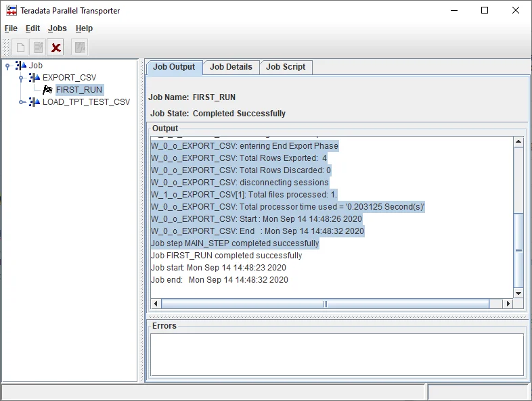This screenshot has height=401, width=532.
Task: Click the grayed-out run job toolbar icon
Action: click(x=80, y=47)
